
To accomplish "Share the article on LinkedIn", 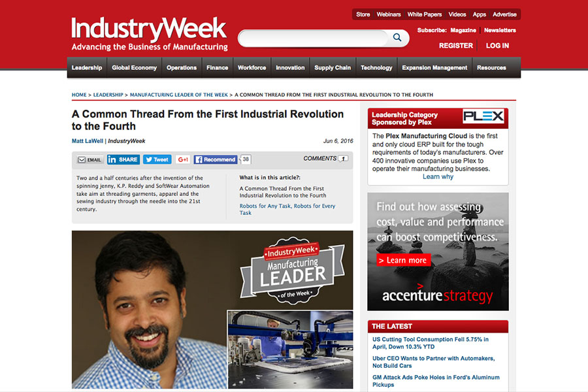I will click(123, 159).
